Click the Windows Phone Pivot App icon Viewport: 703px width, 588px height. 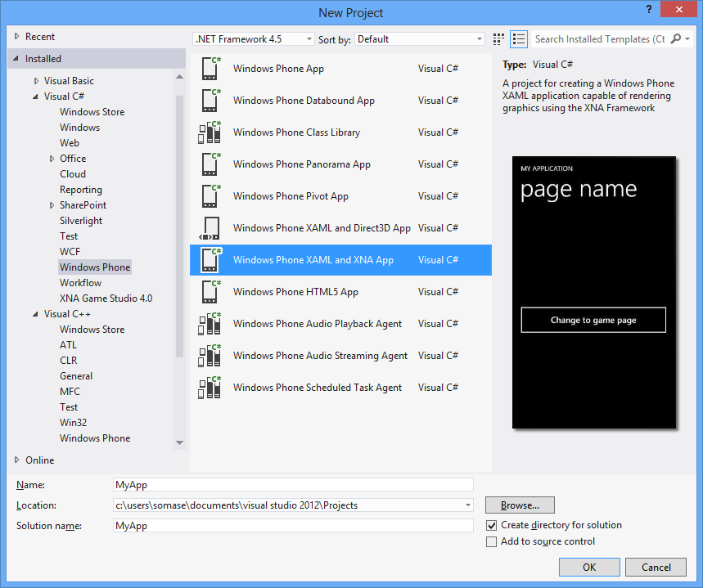click(x=210, y=195)
